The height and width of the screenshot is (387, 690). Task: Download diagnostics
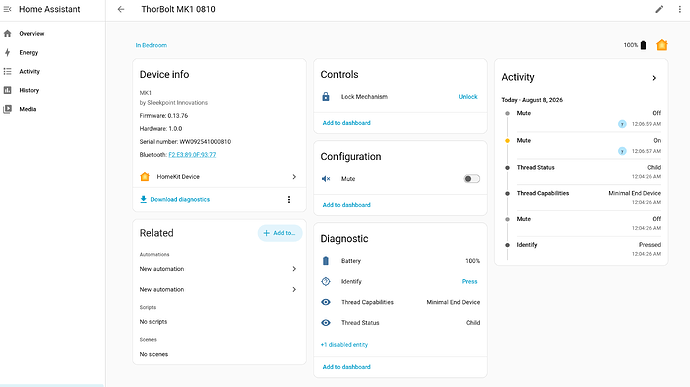pyautogui.click(x=175, y=199)
